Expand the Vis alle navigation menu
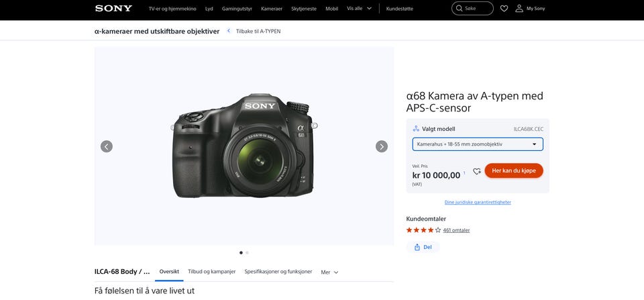The height and width of the screenshot is (300, 644). coord(359,8)
